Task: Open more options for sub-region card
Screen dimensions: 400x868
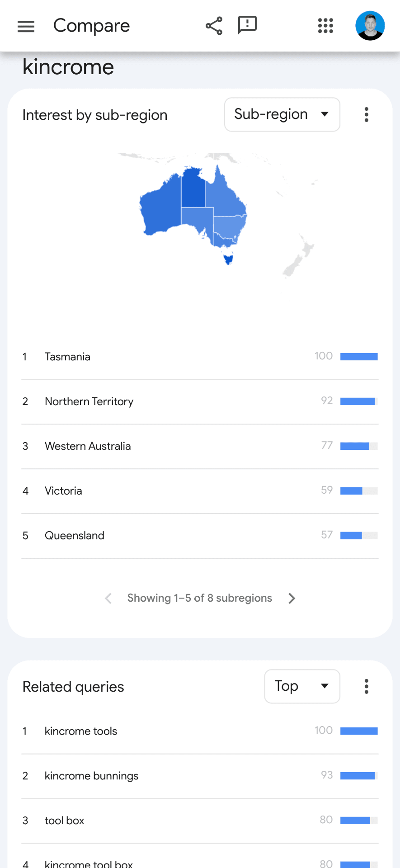Action: tap(367, 115)
